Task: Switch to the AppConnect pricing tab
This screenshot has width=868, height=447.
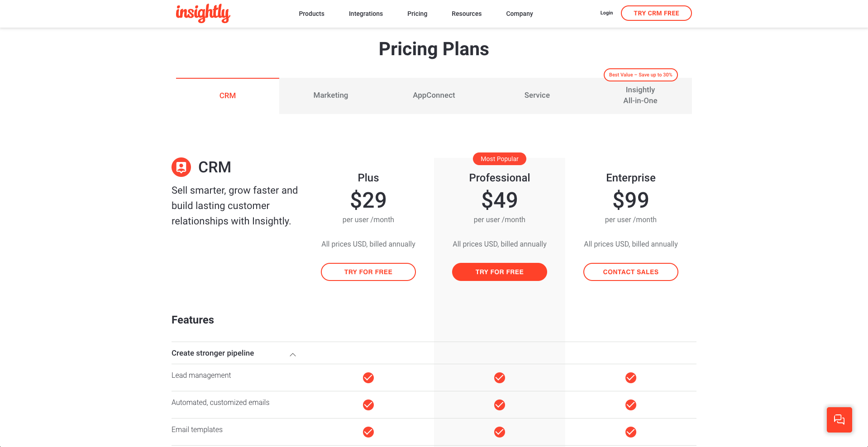Action: click(434, 95)
